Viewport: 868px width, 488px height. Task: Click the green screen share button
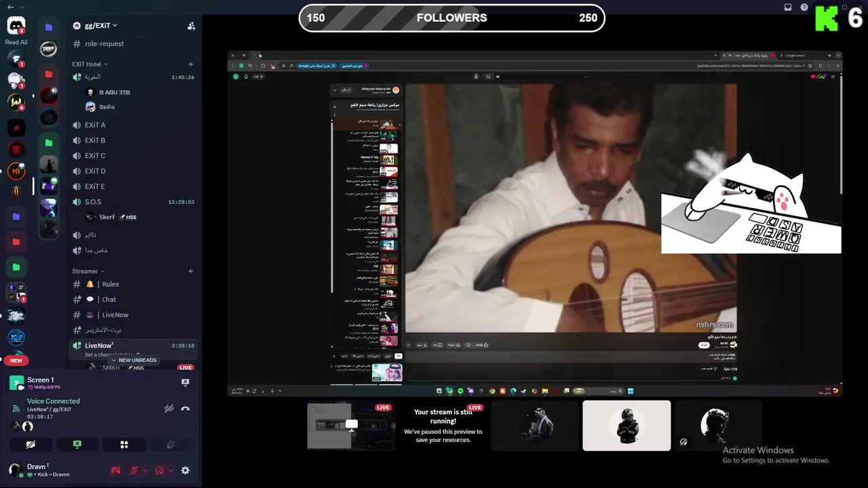(x=77, y=445)
